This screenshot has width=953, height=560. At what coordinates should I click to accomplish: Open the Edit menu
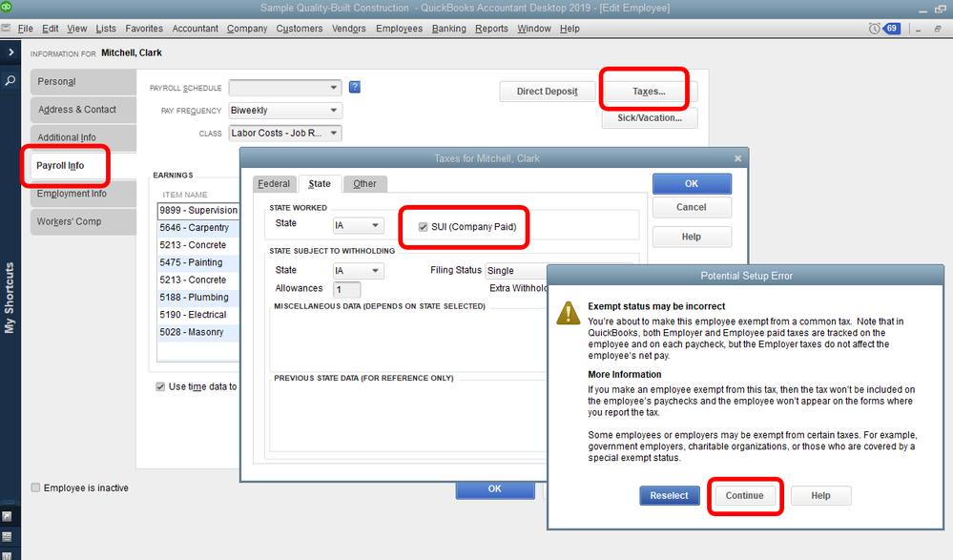(x=51, y=29)
